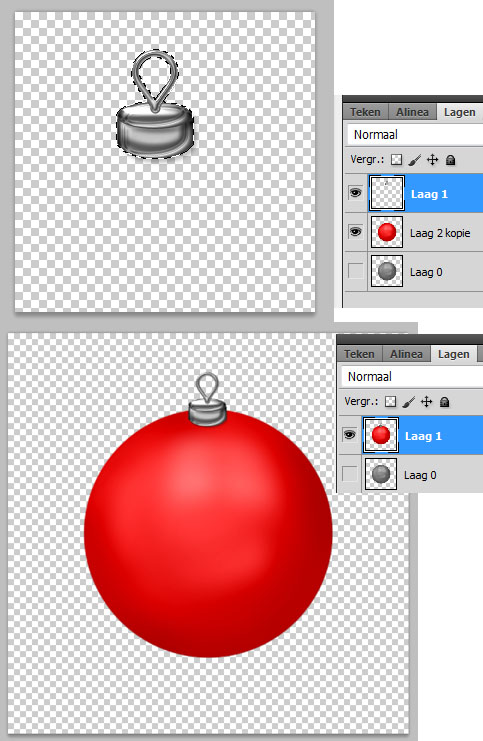Viewport: 483px width, 741px height.
Task: Hide Laag 1 layer in upper panel
Action: click(x=355, y=193)
